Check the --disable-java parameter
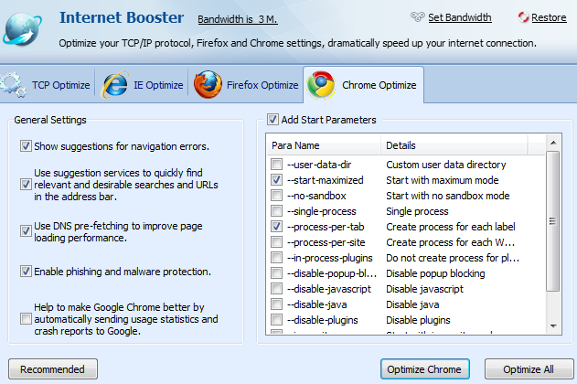Viewport: 577px width, 384px height. (x=277, y=304)
